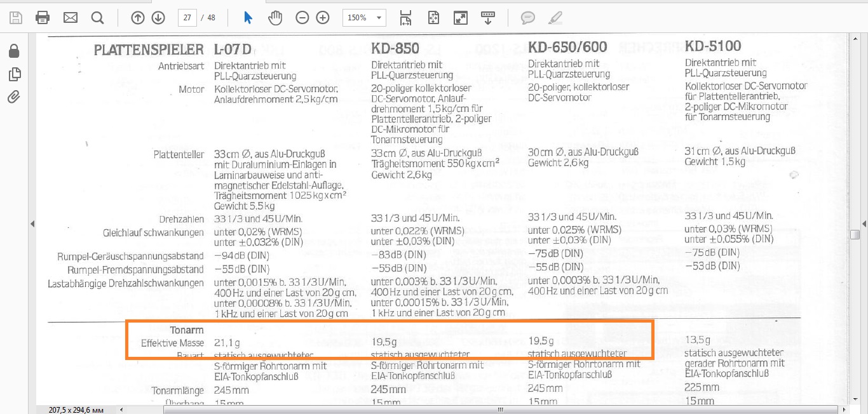The height and width of the screenshot is (414, 868).
Task: Zoom out using the minus button
Action: 302,18
